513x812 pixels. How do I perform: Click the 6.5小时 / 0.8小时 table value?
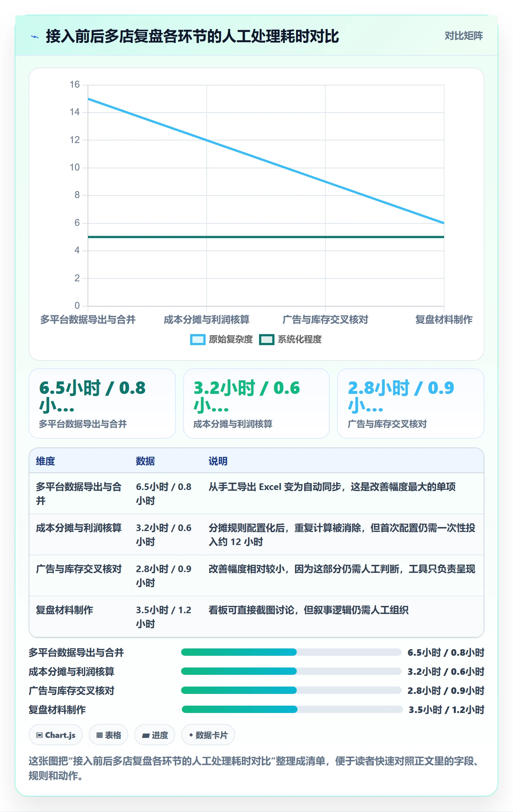[x=164, y=494]
